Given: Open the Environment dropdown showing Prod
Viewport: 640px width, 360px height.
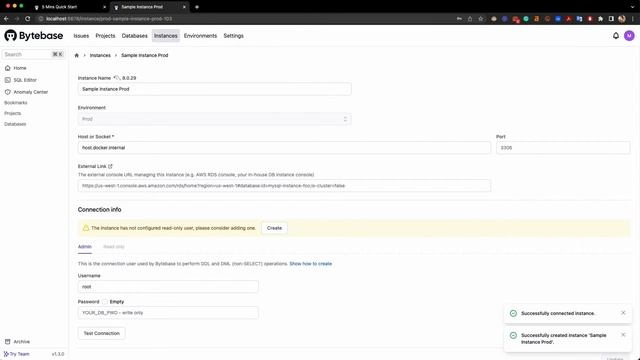Looking at the screenshot, I should pos(214,119).
